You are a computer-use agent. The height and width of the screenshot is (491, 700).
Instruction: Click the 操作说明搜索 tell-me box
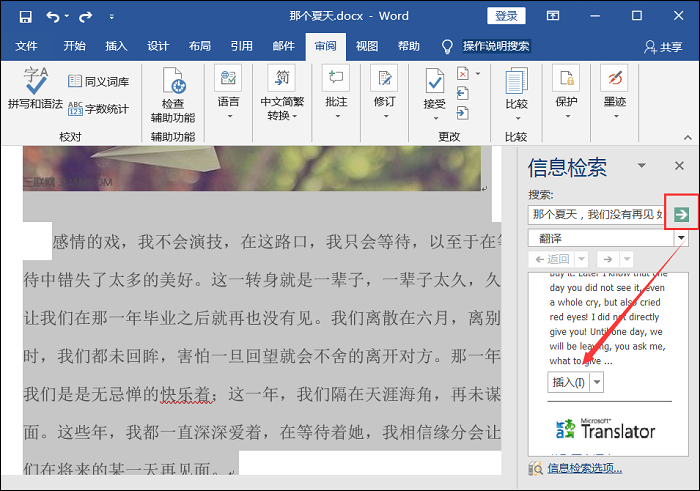(x=496, y=46)
